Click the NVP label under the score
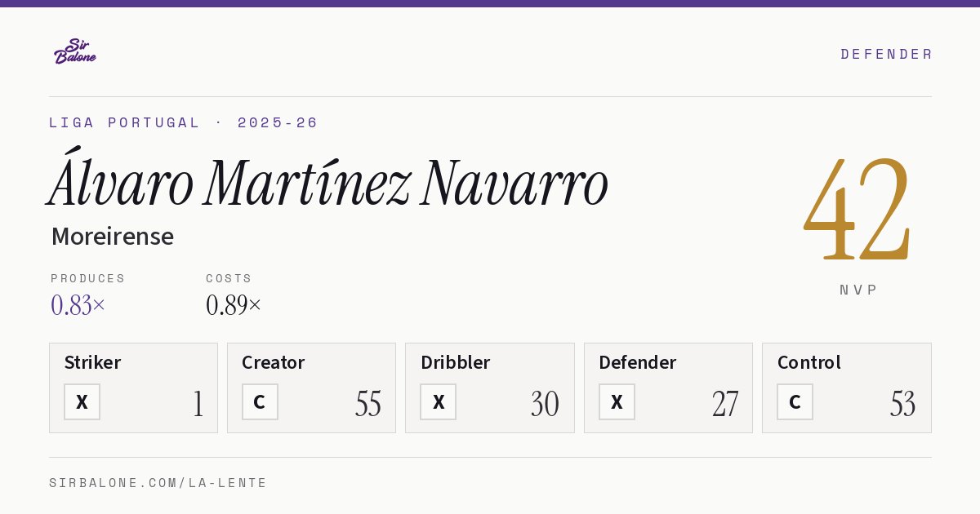This screenshot has height=514, width=980. tap(858, 290)
